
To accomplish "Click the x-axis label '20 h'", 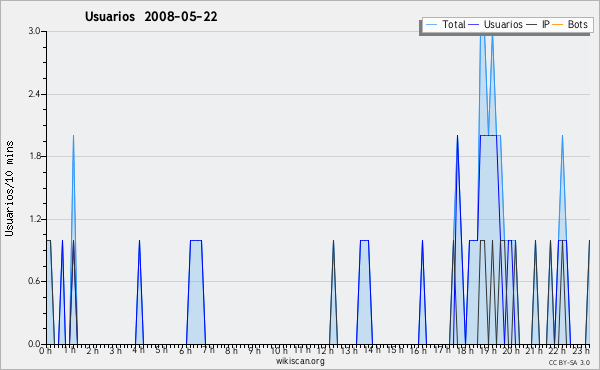I will (x=511, y=350).
